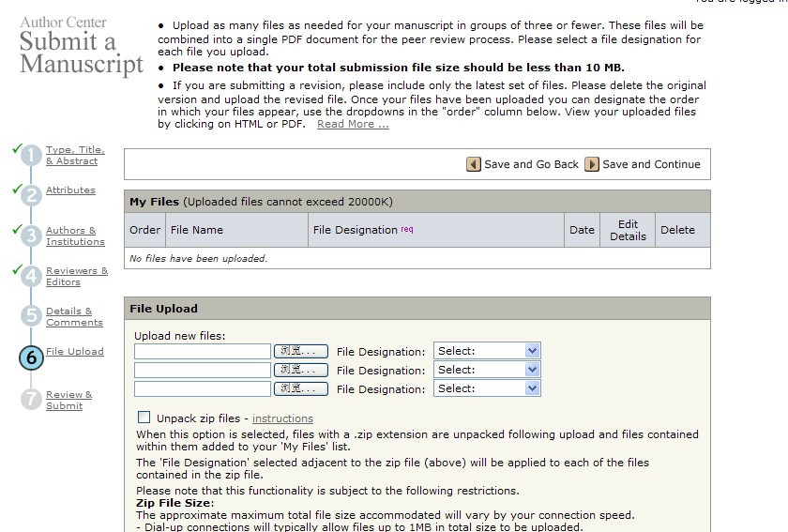Click the step 6 File Upload circle
788x532 pixels.
pos(31,357)
